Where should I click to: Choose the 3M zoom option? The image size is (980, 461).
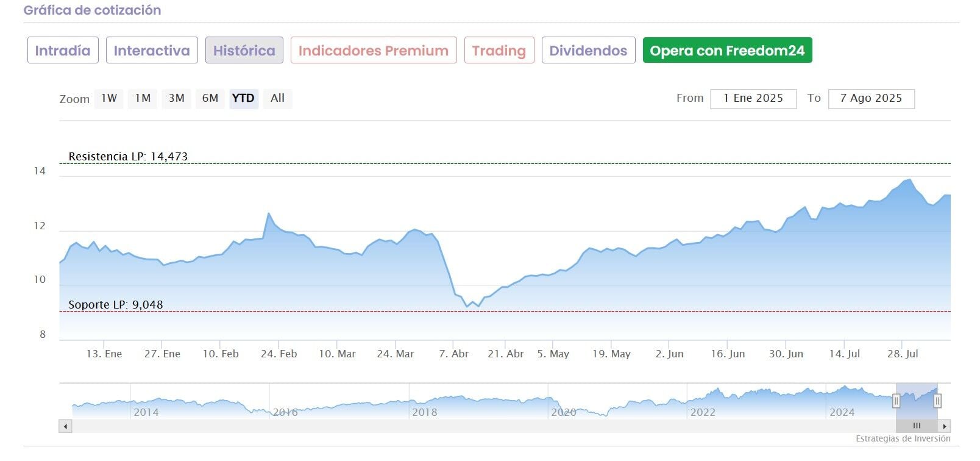pyautogui.click(x=177, y=98)
